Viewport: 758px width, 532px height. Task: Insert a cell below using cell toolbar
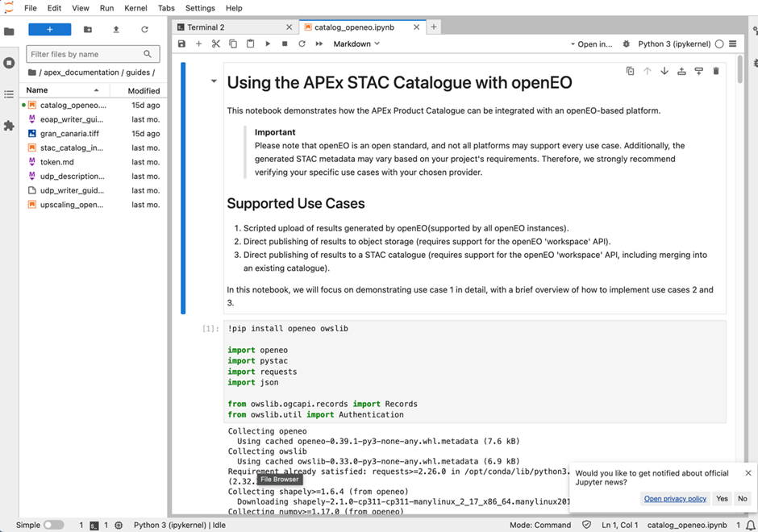point(699,71)
